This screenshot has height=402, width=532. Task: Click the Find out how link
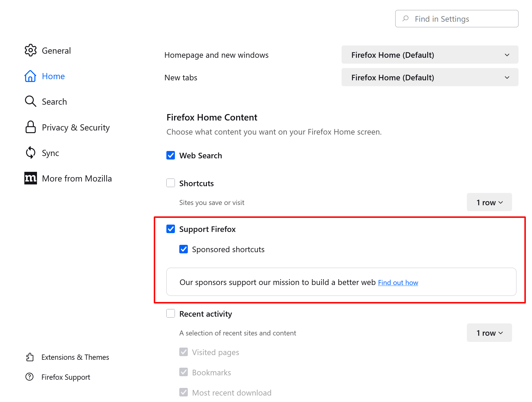(x=398, y=283)
